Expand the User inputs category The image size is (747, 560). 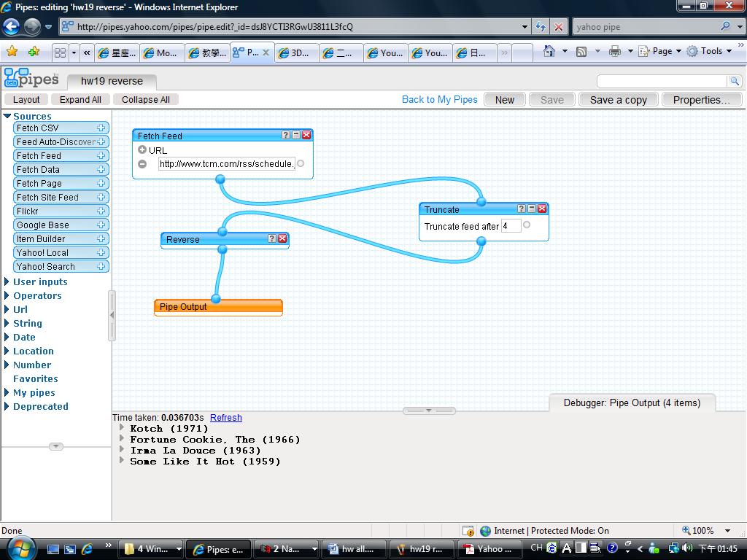click(x=7, y=281)
